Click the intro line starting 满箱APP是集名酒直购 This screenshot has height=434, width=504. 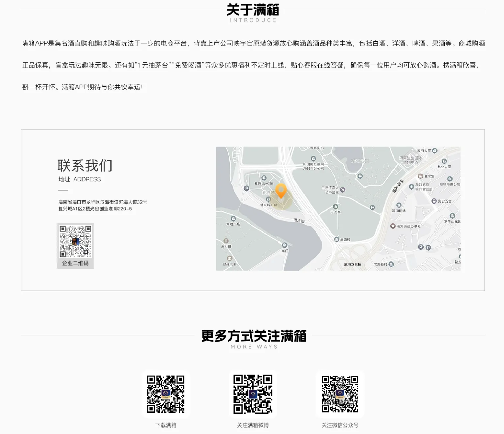pyautogui.click(x=253, y=43)
